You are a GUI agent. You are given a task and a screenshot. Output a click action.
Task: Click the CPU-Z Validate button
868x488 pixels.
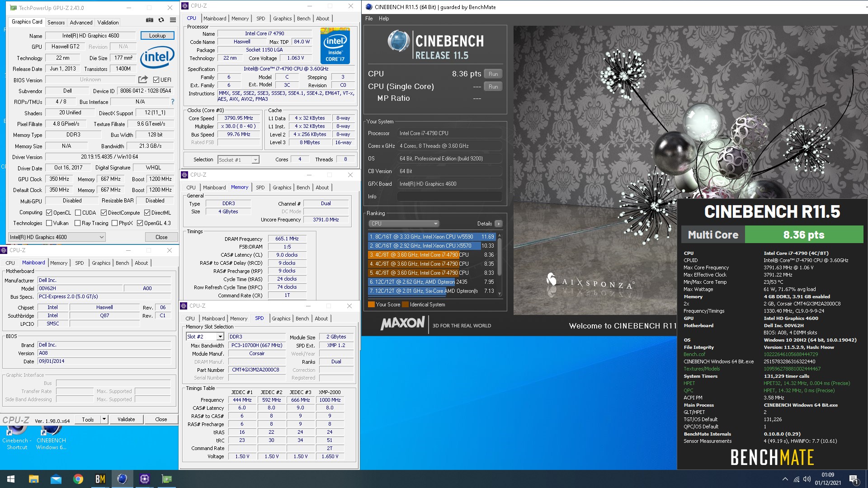pos(126,419)
